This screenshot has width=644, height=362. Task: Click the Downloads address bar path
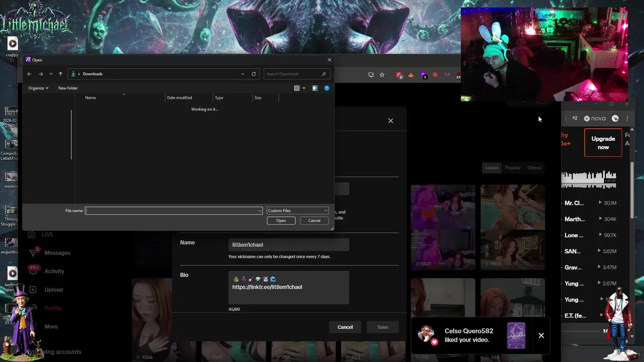(93, 74)
